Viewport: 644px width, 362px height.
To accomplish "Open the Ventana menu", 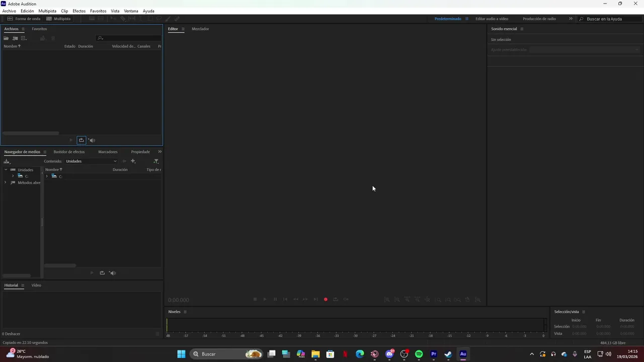I will (x=131, y=11).
